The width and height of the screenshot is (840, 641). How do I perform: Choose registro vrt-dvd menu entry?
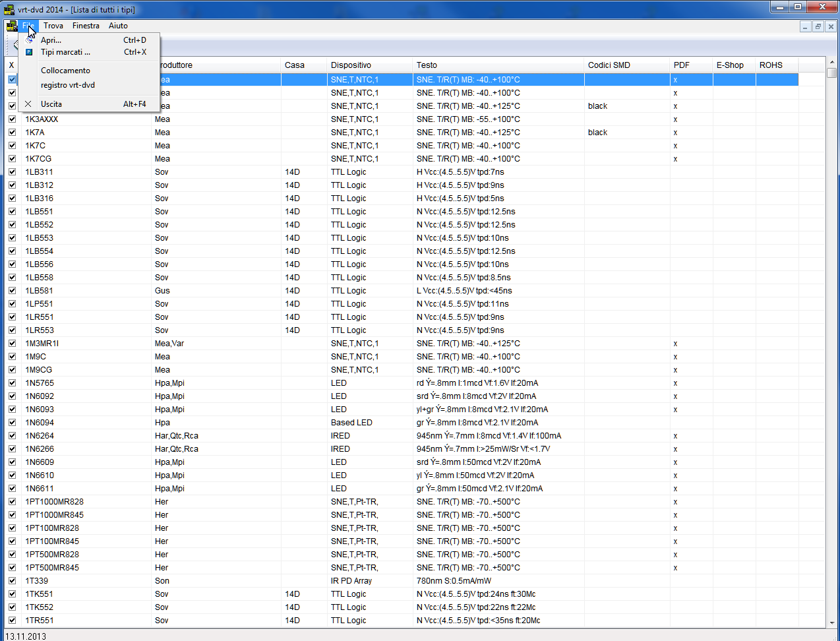[x=68, y=85]
